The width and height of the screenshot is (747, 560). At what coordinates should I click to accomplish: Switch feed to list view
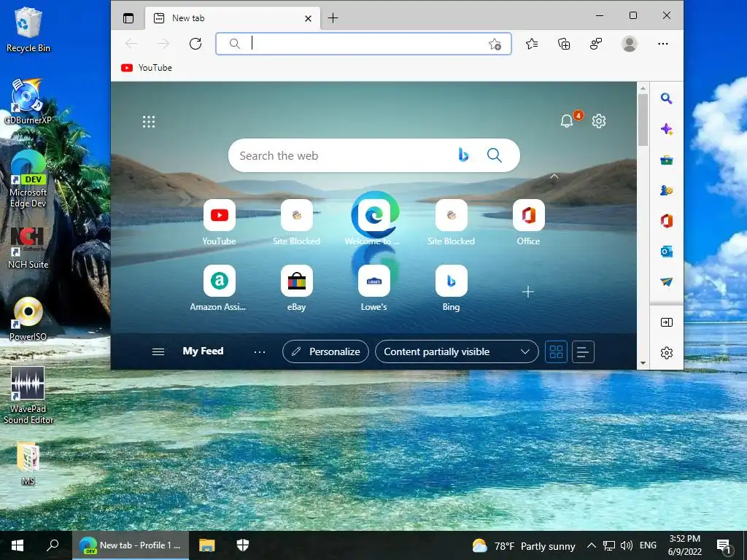583,352
